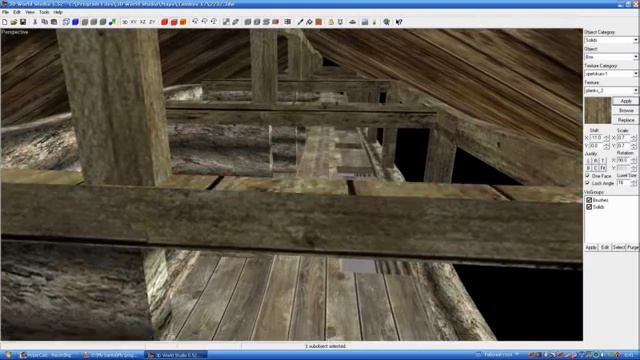Click the context help pointer icon
The image size is (640, 360).
[x=399, y=22]
